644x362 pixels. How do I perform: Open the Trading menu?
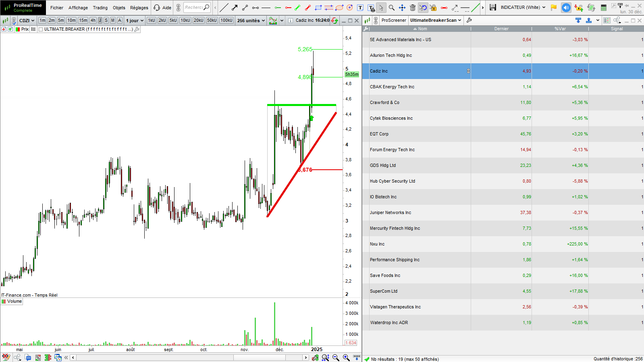coord(100,8)
